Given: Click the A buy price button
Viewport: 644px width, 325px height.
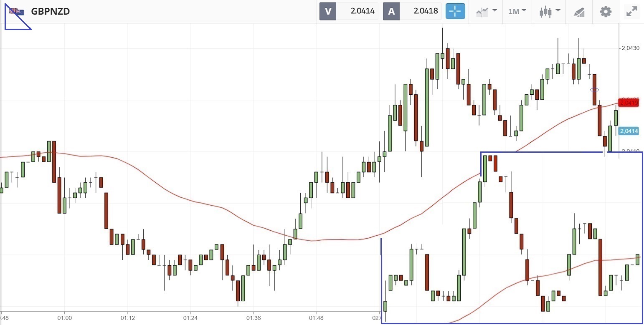Looking at the screenshot, I should tap(391, 11).
